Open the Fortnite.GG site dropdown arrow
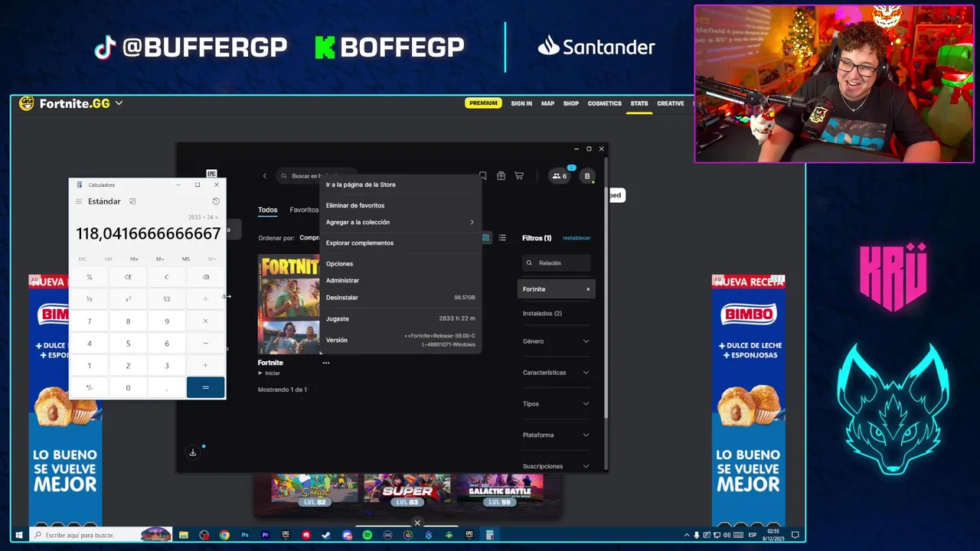The height and width of the screenshot is (551, 980). tap(119, 103)
